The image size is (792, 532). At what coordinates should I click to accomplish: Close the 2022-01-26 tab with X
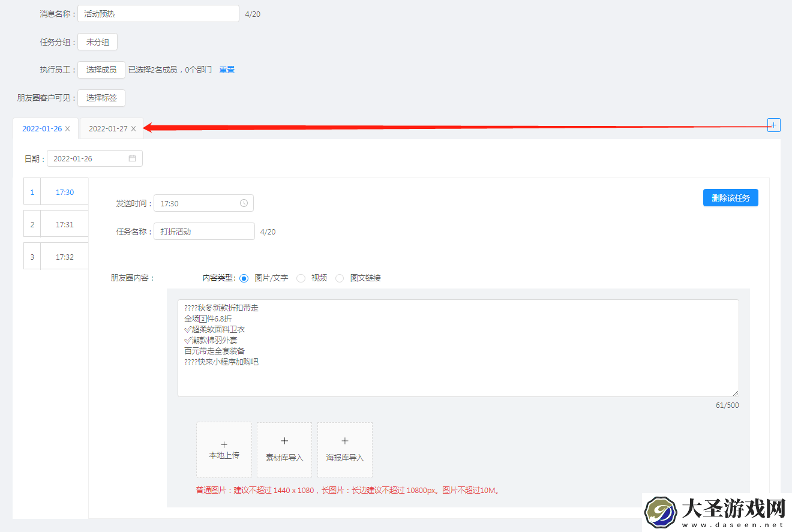(68, 128)
